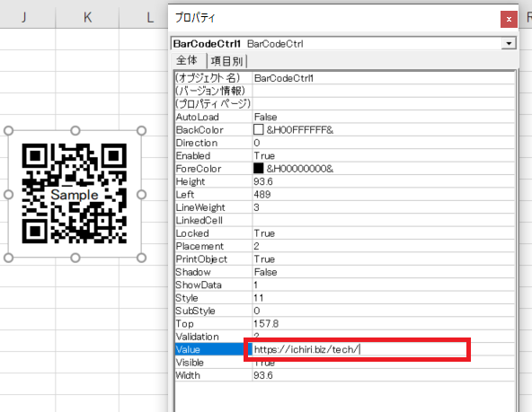Image resolution: width=532 pixels, height=412 pixels.
Task: Select the Visible property row
Action: pos(345,363)
